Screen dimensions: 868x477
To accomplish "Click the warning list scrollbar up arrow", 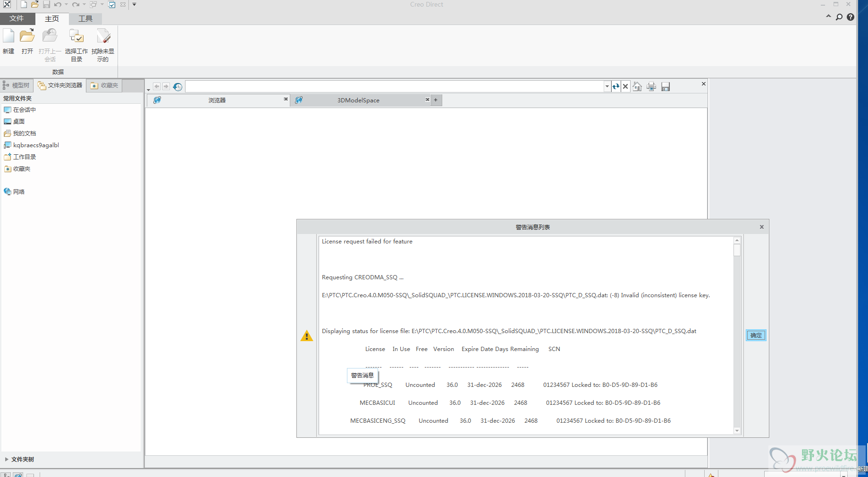I will [737, 240].
